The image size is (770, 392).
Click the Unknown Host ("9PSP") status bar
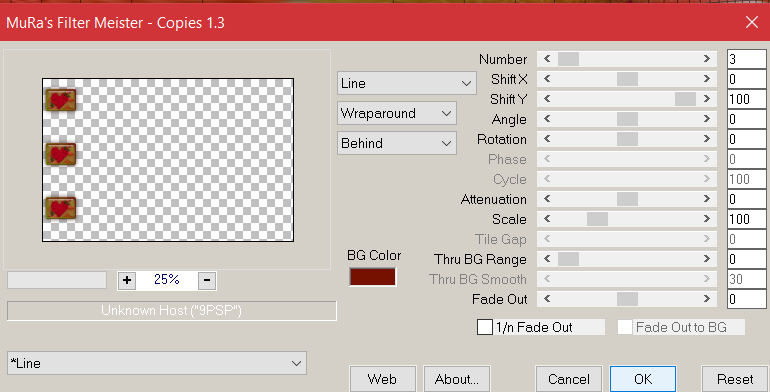(x=172, y=311)
